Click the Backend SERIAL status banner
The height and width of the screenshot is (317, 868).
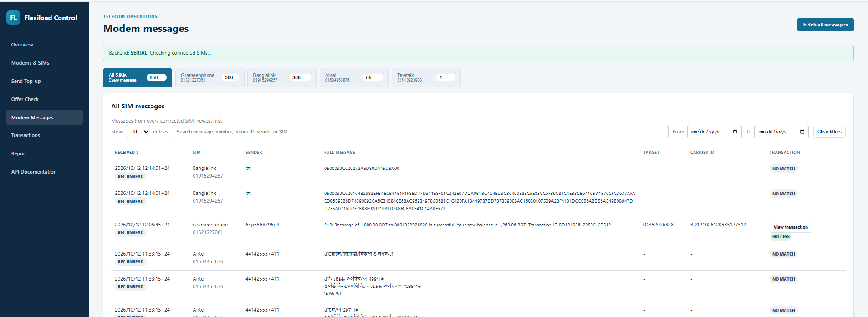478,53
